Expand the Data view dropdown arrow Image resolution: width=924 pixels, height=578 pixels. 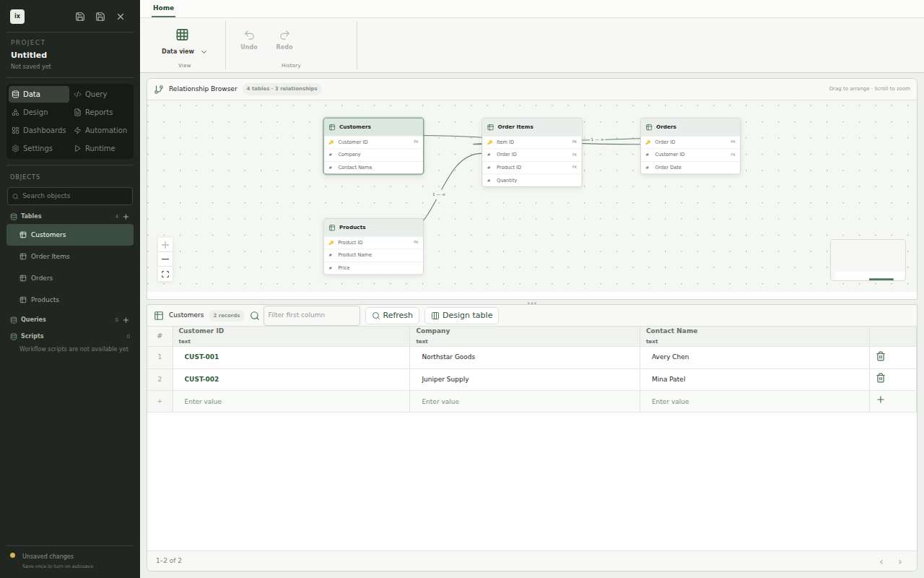pos(204,52)
